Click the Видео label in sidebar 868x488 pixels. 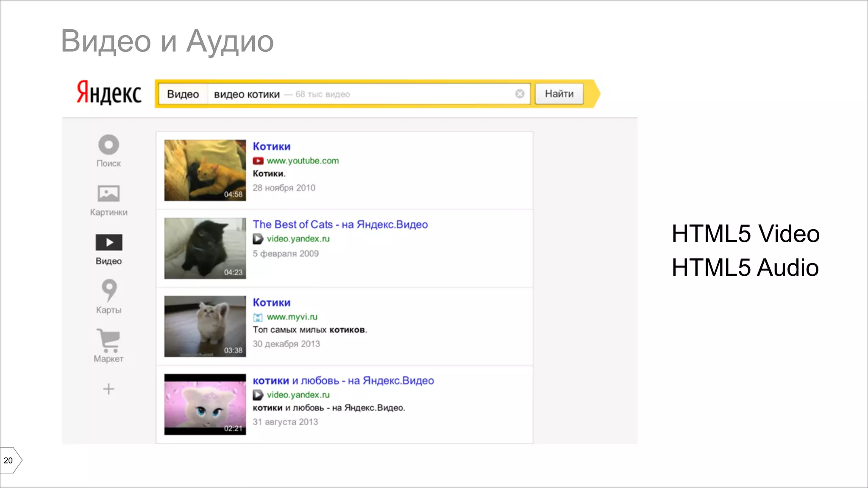point(108,261)
